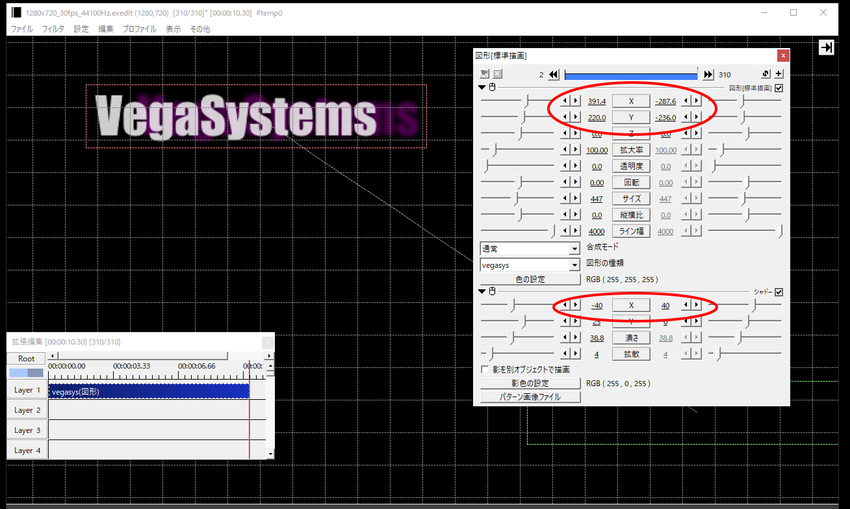Click the Y movement button in 図形 section
Screen dimensions: 850x509
click(631, 117)
